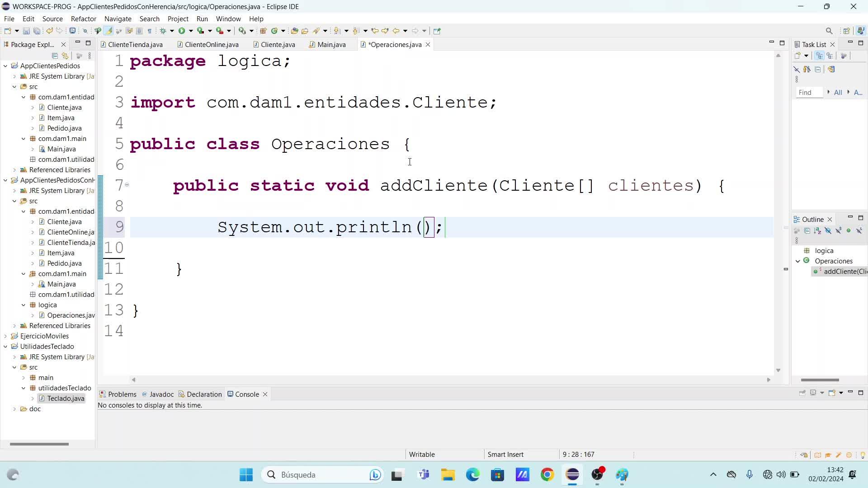Toggle Categorized view in Task List

click(819, 56)
